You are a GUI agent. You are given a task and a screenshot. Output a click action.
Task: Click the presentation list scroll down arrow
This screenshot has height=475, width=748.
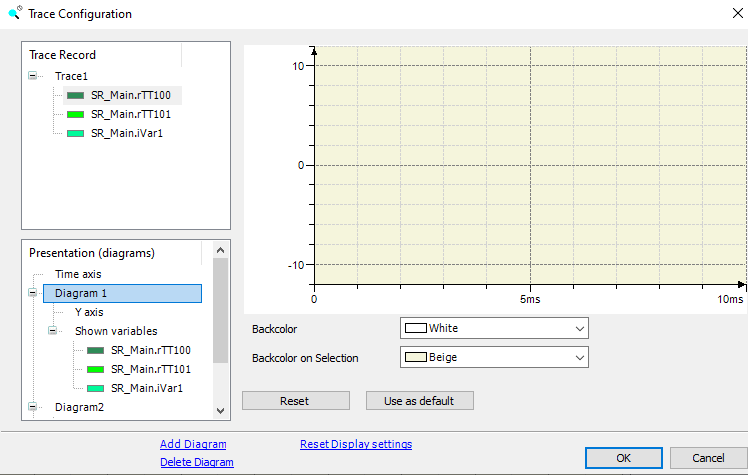point(221,409)
